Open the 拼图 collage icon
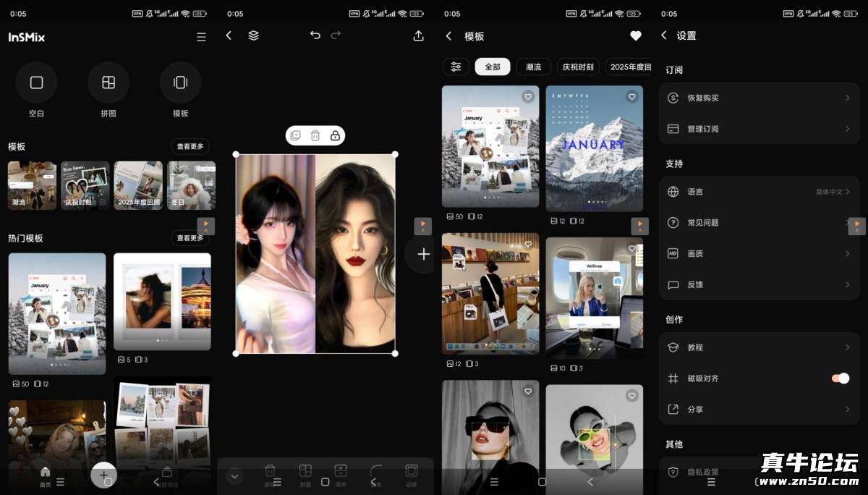Image resolution: width=868 pixels, height=495 pixels. [109, 82]
